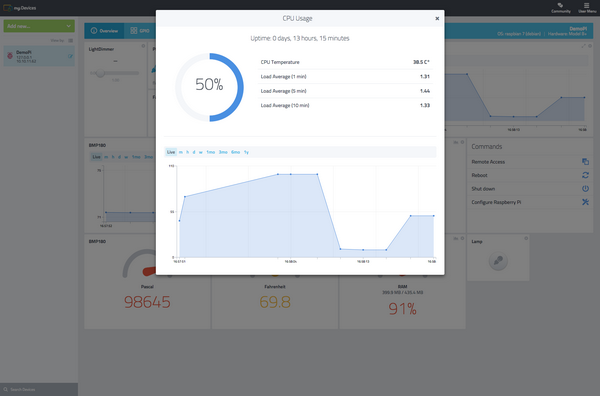This screenshot has width=600, height=396.
Task: Toggle the View by list icon
Action: [70, 40]
